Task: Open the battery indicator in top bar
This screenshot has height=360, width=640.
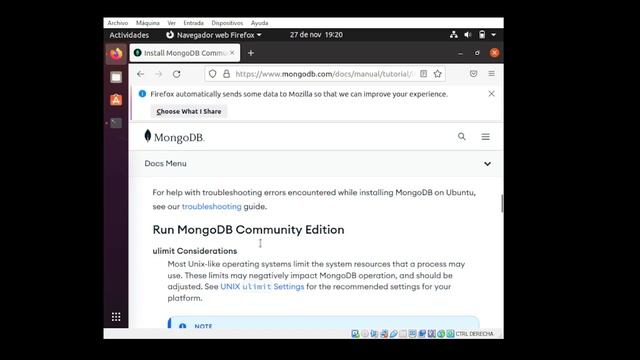Action: pos(482,35)
